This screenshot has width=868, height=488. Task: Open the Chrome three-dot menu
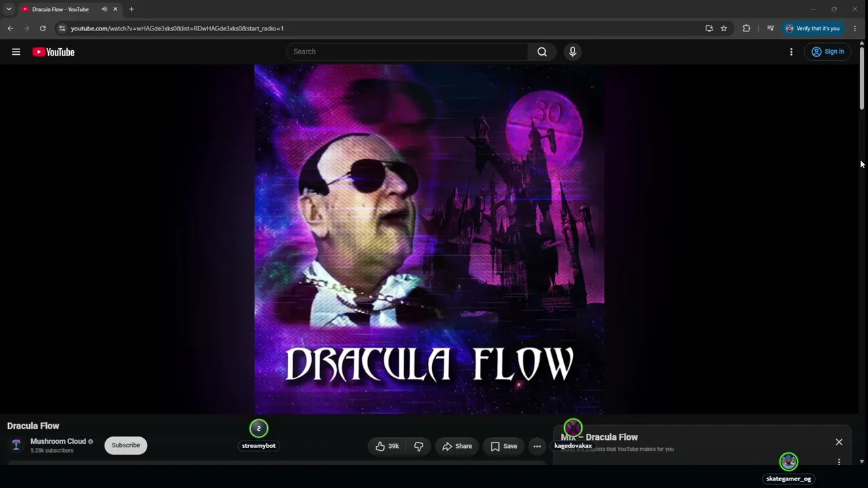854,28
